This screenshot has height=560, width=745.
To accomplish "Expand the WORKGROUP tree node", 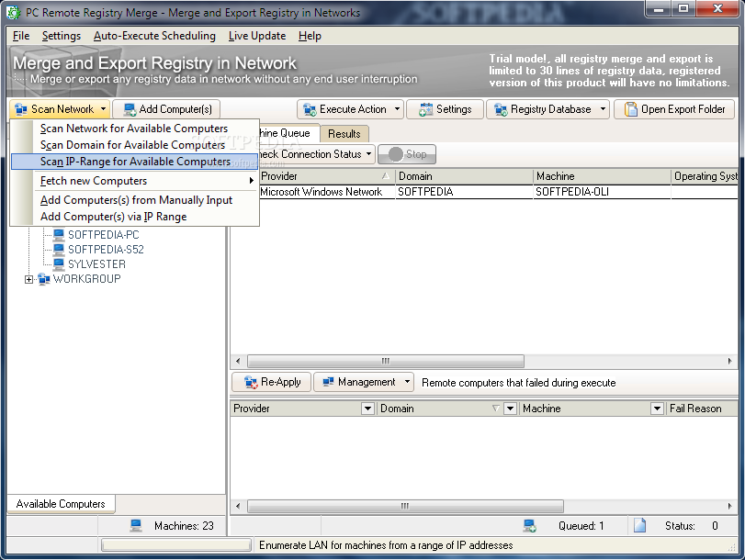I will pyautogui.click(x=29, y=279).
